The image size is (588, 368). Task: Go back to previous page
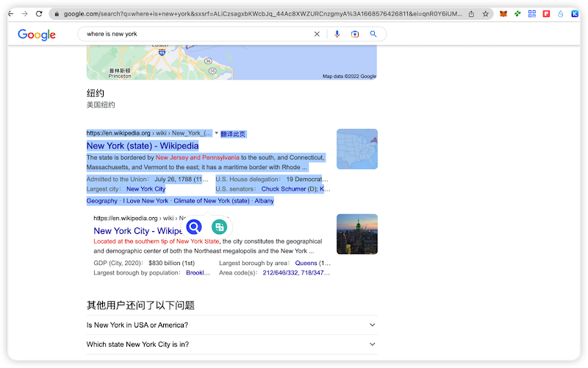pos(10,14)
